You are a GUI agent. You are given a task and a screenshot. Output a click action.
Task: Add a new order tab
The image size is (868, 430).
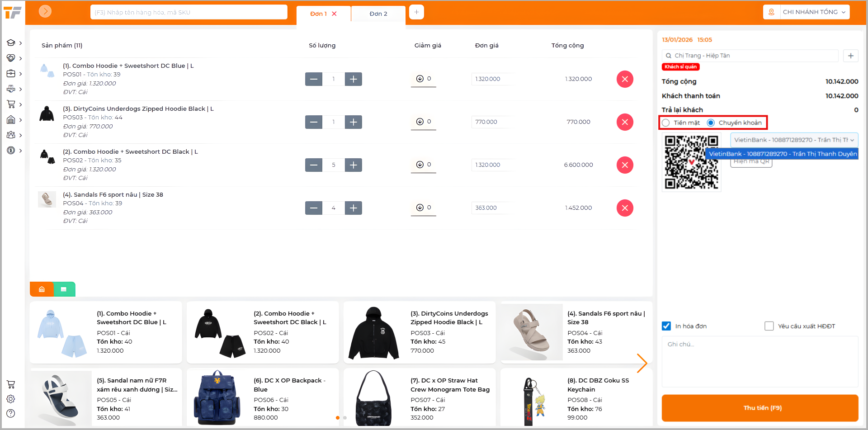point(416,12)
